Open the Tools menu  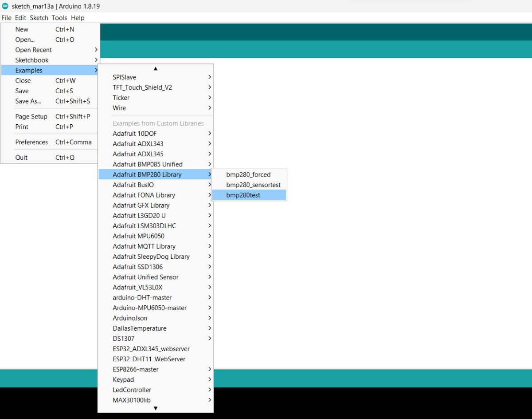pos(59,18)
